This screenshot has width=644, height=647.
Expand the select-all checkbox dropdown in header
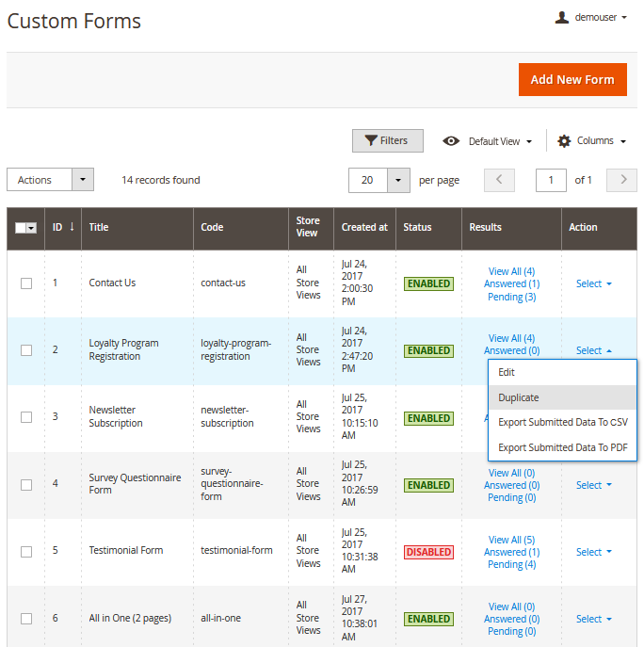coord(32,228)
